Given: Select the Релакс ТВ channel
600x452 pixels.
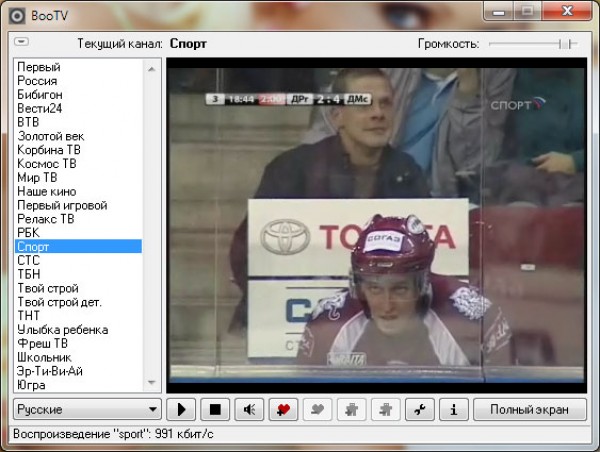Looking at the screenshot, I should click(x=78, y=219).
